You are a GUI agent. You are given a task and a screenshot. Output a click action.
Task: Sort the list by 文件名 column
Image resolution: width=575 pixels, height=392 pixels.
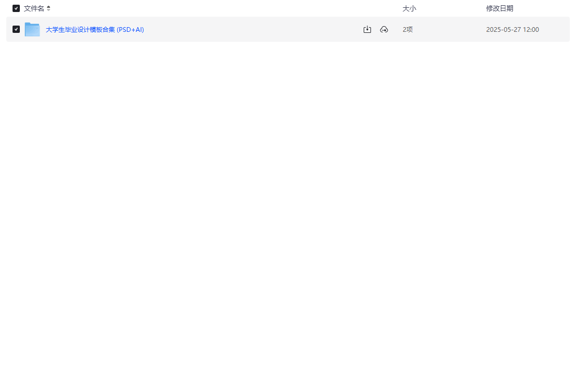tap(34, 8)
